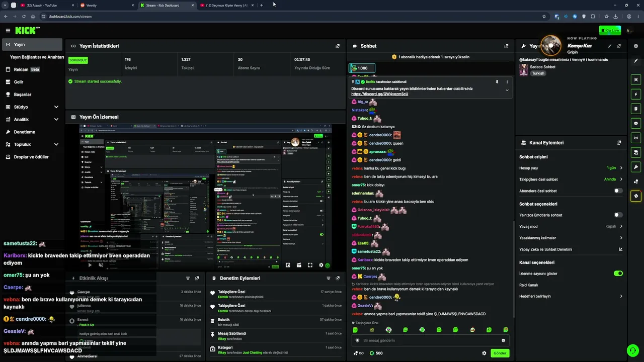Open chat settings gear icon
644x362 pixels.
[x=484, y=353]
